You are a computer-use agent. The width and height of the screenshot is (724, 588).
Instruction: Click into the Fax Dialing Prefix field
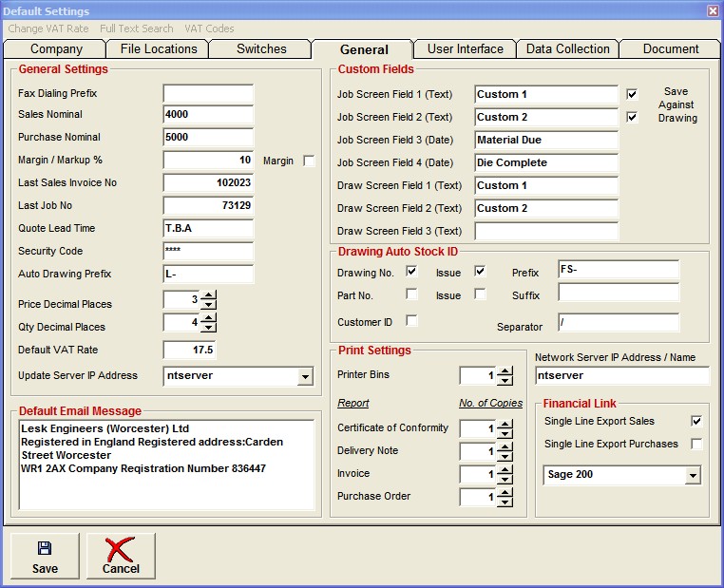tap(208, 94)
